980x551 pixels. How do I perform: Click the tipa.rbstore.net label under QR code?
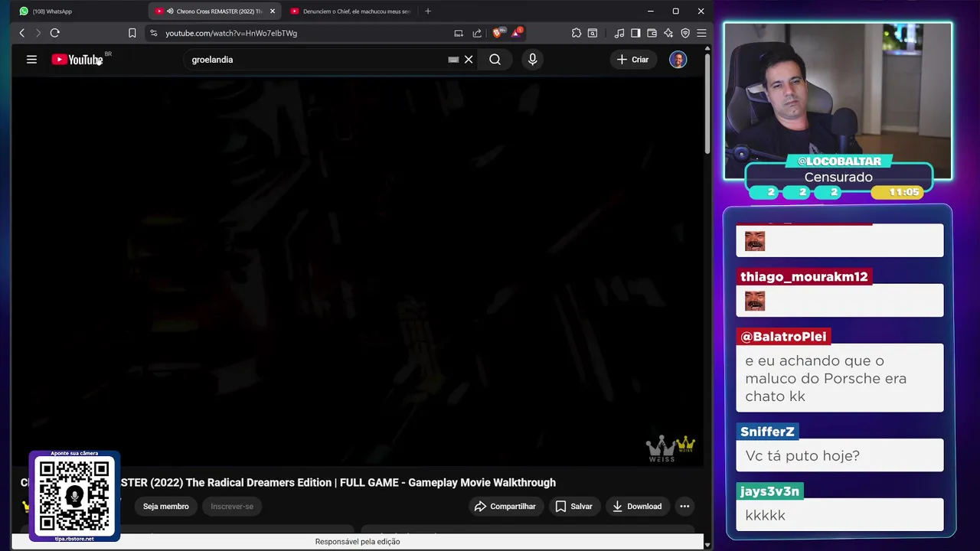click(74, 539)
